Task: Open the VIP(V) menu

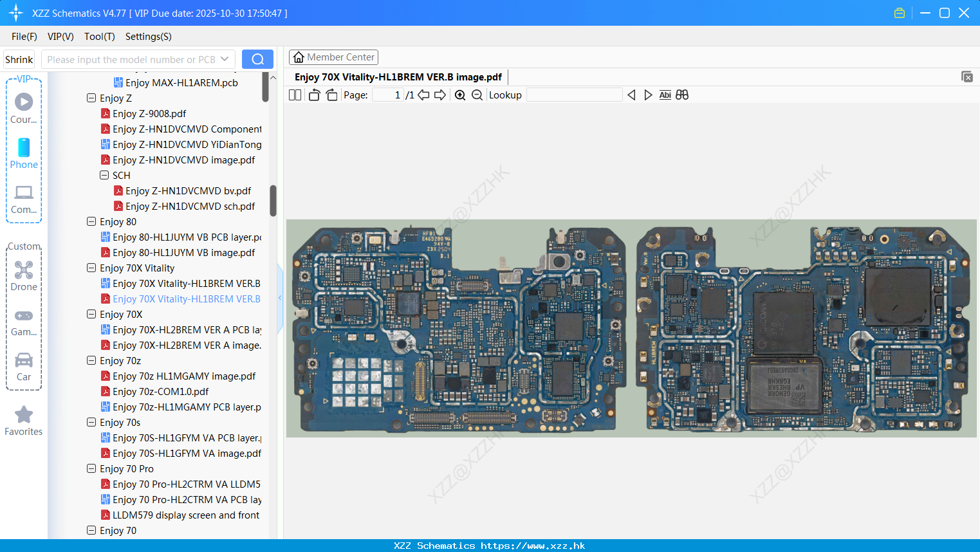Action: point(60,37)
